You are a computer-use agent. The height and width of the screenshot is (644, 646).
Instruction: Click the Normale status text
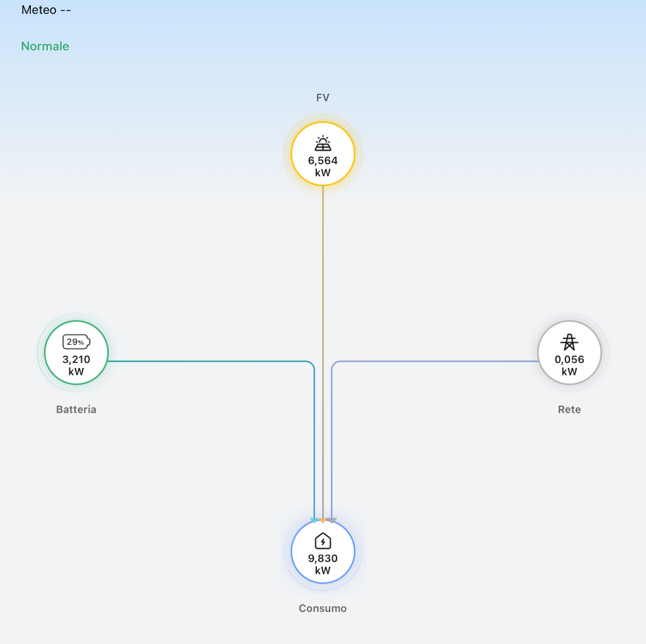[x=45, y=46]
